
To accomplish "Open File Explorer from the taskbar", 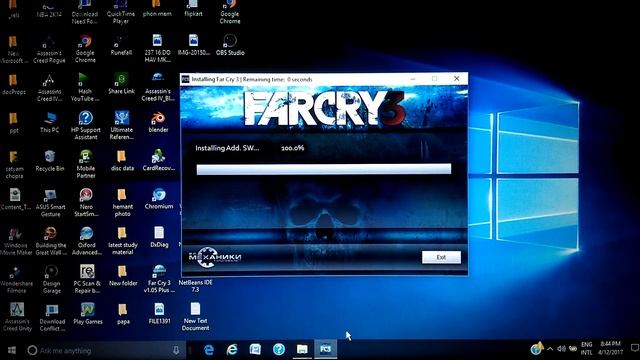I will (x=302, y=350).
